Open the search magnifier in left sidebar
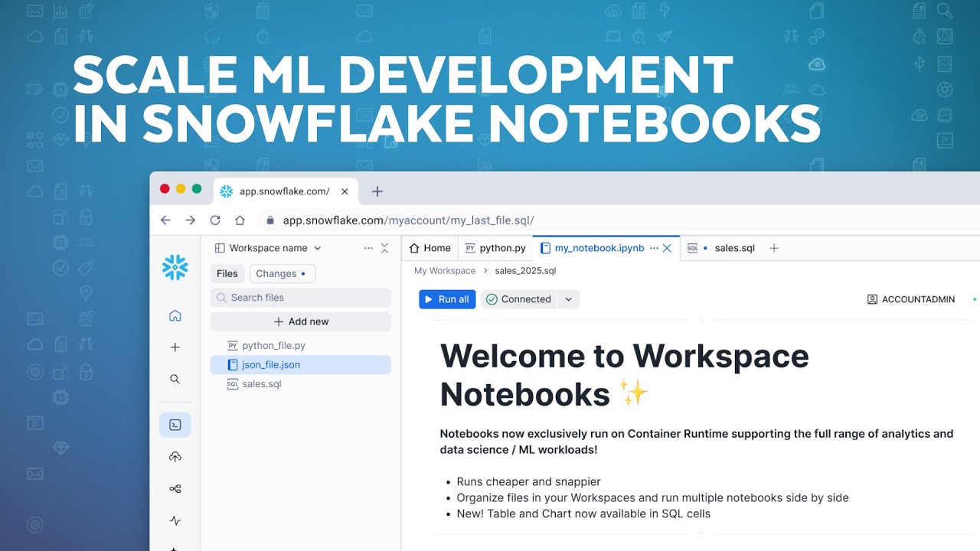 (x=175, y=379)
